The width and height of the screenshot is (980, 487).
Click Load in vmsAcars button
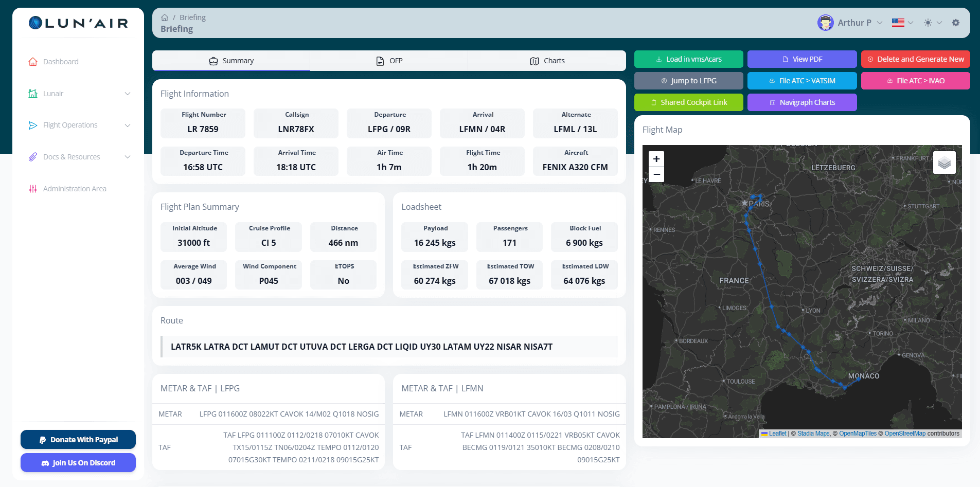[688, 59]
